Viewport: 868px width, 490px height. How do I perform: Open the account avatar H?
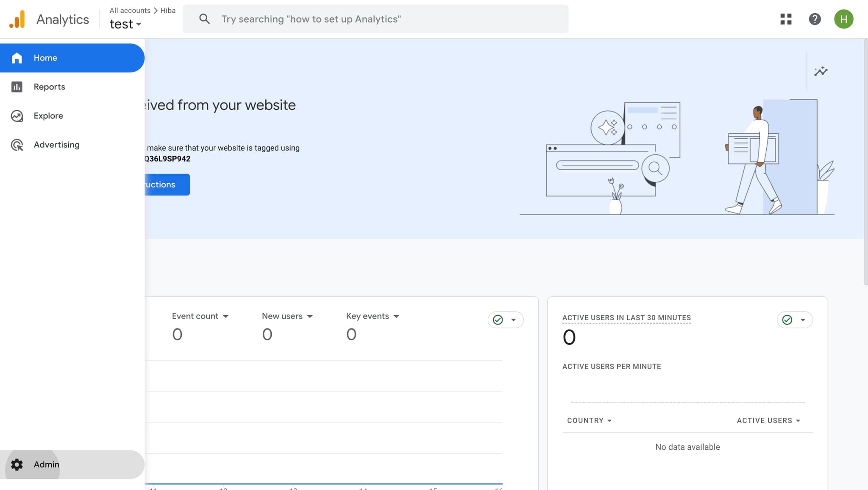pyautogui.click(x=843, y=19)
